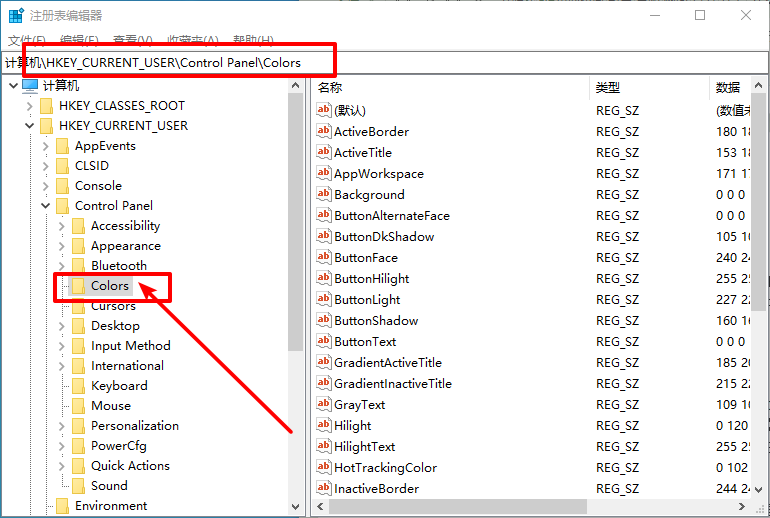Expand the Accessibility key
Screen dimensions: 770x518
tap(61, 226)
